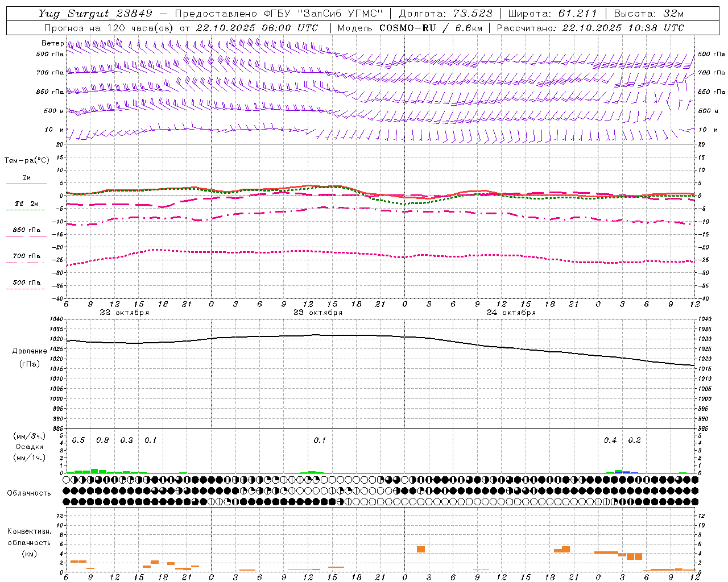The height and width of the screenshot is (582, 728).
Task: Click the 850 гПа temperature legend entry
Action: [x=26, y=230]
